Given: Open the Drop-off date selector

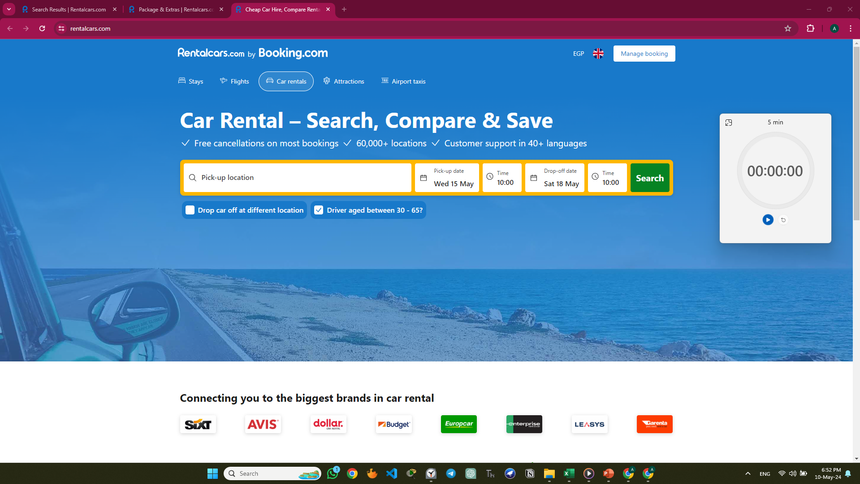Looking at the screenshot, I should coord(555,178).
